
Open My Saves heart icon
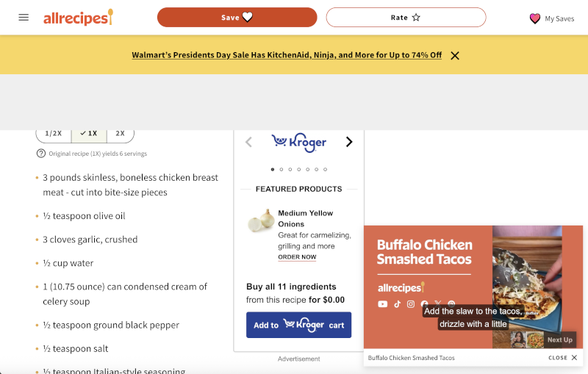point(535,18)
